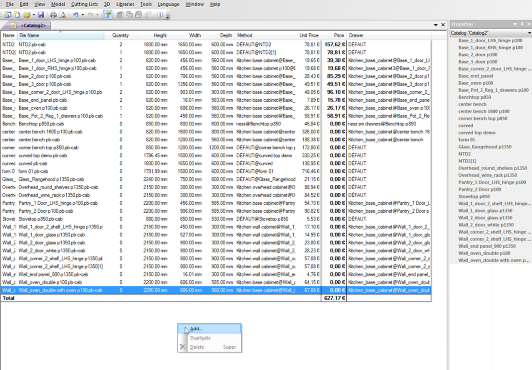
Task: Open the Libraries menu
Action: 125,4
